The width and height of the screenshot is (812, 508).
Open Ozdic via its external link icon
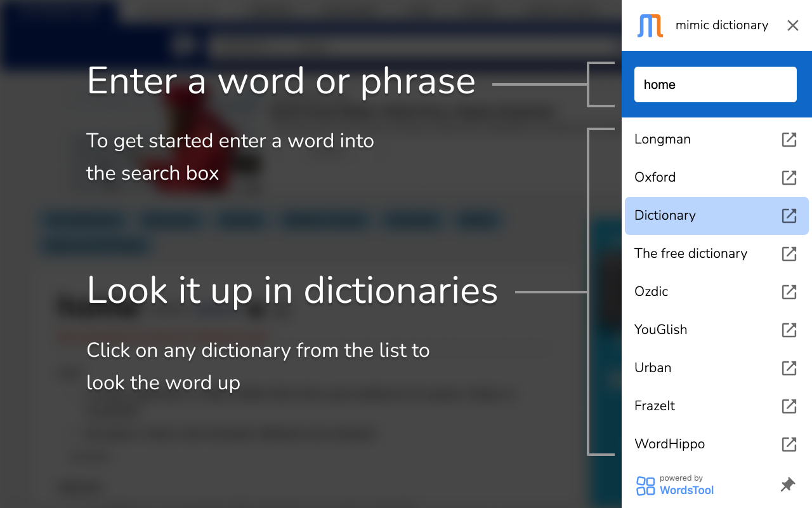pos(789,292)
